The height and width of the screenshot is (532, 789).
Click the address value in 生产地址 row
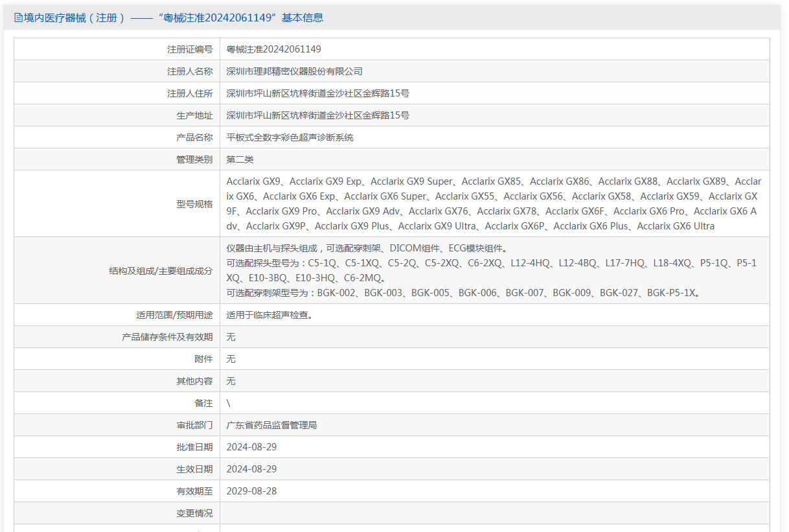pos(317,115)
